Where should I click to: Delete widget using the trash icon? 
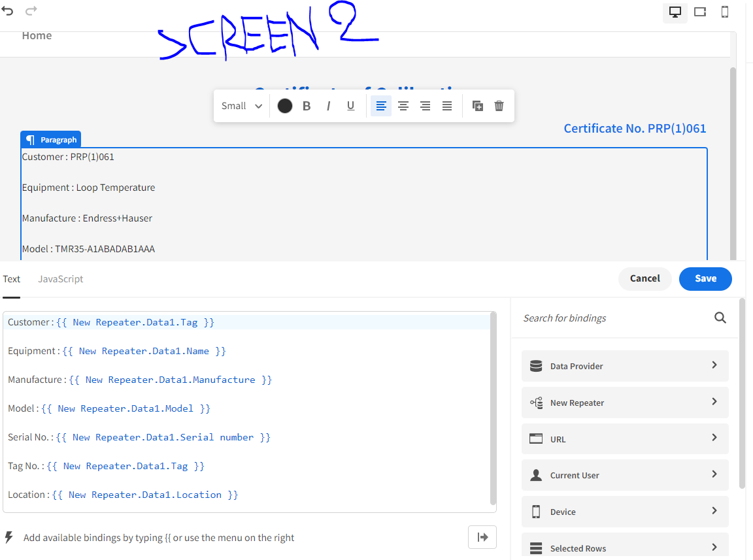(499, 105)
